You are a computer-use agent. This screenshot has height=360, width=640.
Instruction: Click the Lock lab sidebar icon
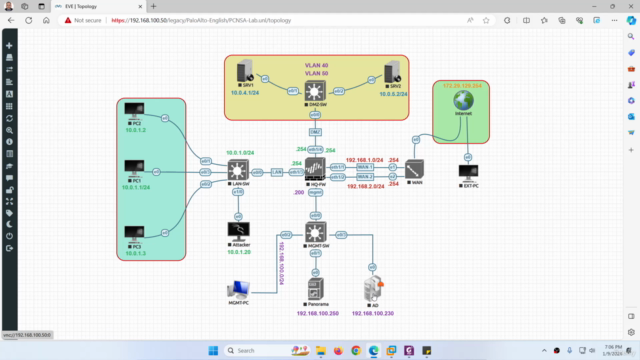tap(9, 190)
